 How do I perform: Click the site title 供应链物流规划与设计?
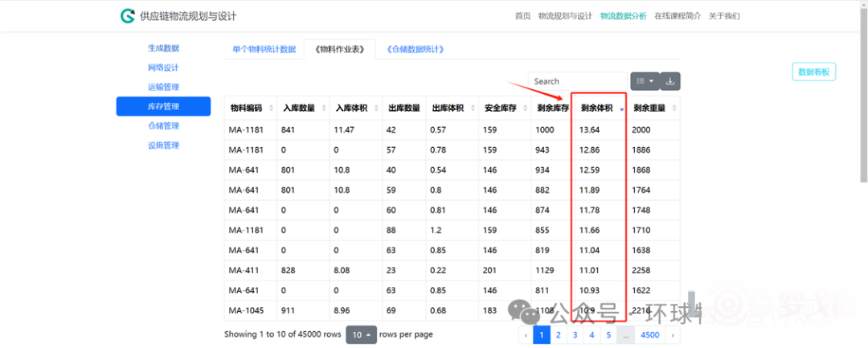coord(188,16)
